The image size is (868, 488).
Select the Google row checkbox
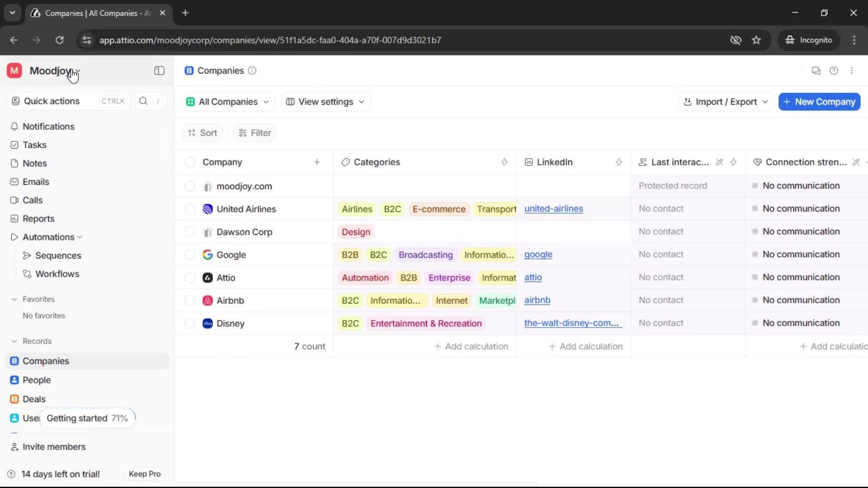[x=190, y=255]
